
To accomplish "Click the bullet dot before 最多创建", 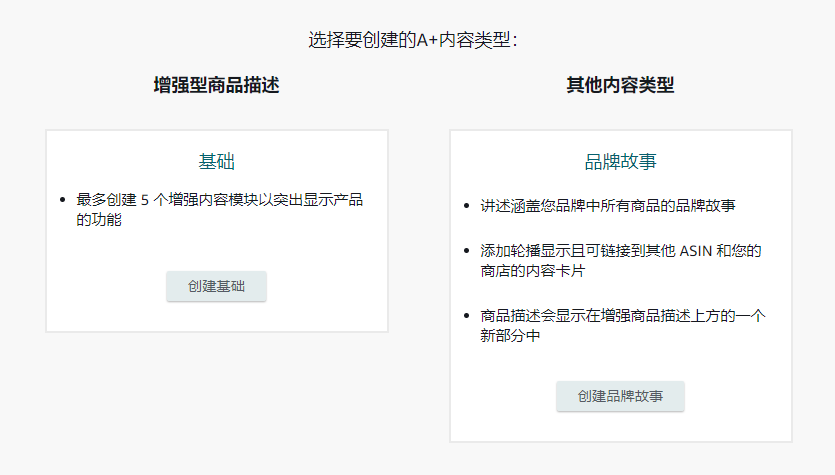I will tap(62, 201).
